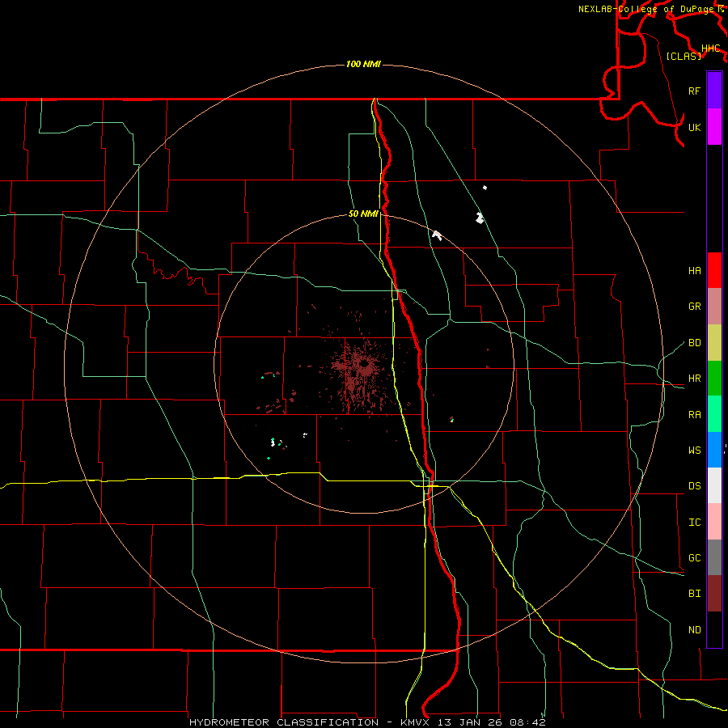The image size is (728, 728).
Task: Click the HA red color swatch
Action: [x=714, y=270]
